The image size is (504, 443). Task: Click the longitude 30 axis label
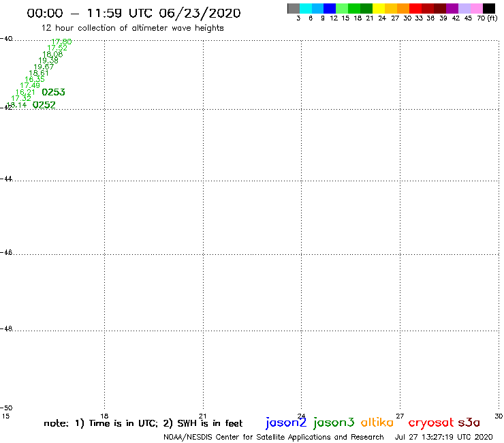point(499,416)
